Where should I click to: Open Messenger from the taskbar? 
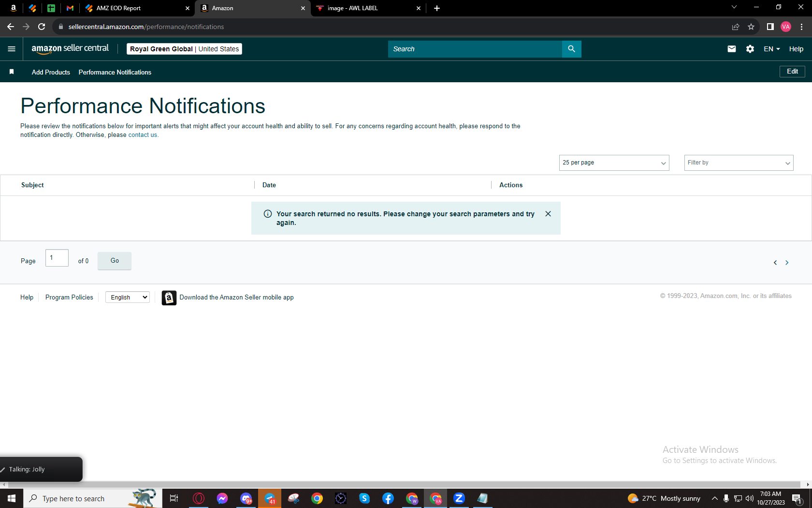[222, 498]
